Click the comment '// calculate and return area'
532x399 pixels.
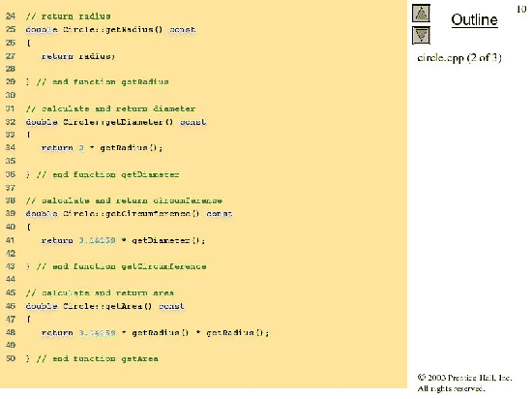[100, 292]
